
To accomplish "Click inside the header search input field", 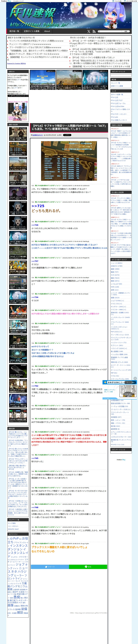I will pyautogui.click(x=111, y=31).
